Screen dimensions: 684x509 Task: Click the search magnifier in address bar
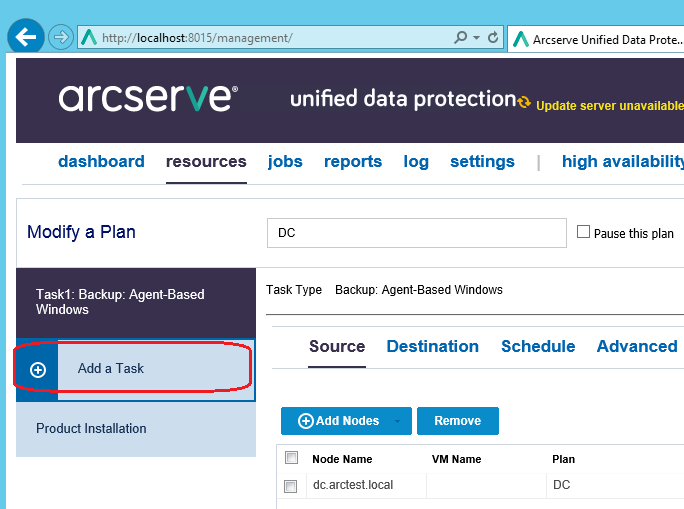[x=460, y=38]
